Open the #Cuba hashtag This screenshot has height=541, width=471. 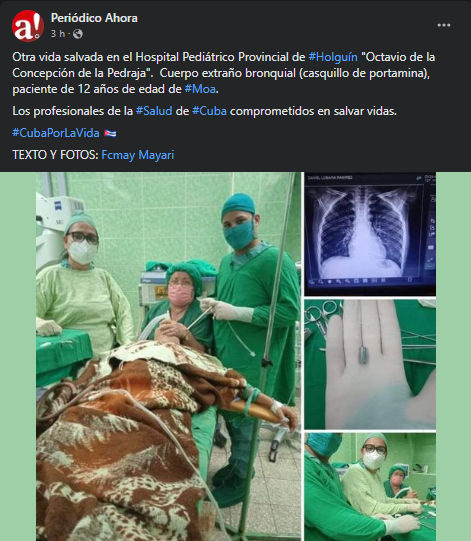click(209, 111)
